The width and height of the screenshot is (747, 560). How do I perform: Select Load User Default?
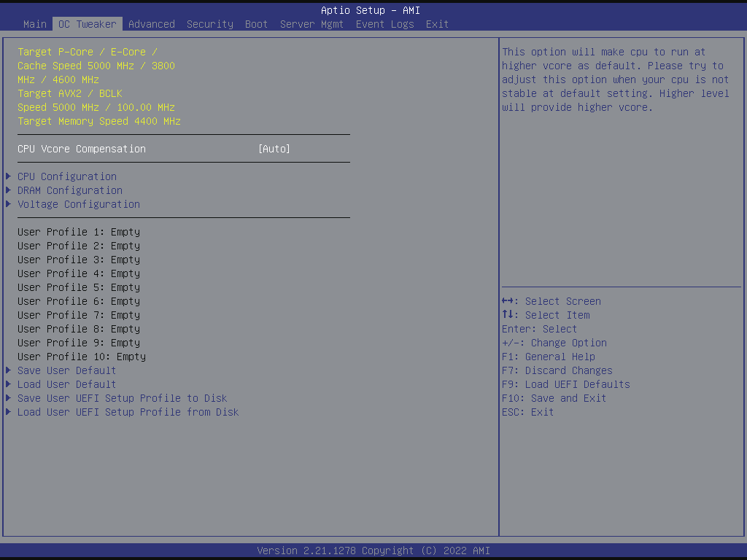(67, 384)
